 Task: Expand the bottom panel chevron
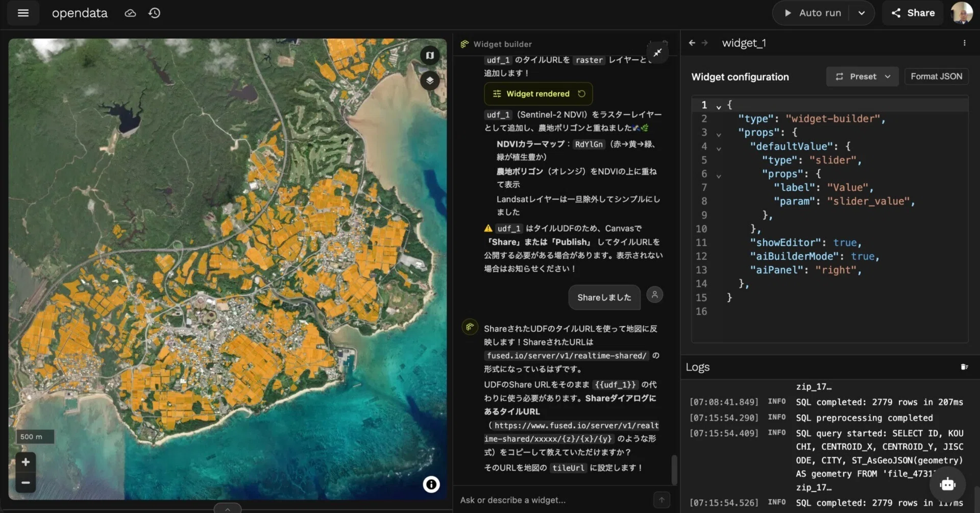coord(228,508)
